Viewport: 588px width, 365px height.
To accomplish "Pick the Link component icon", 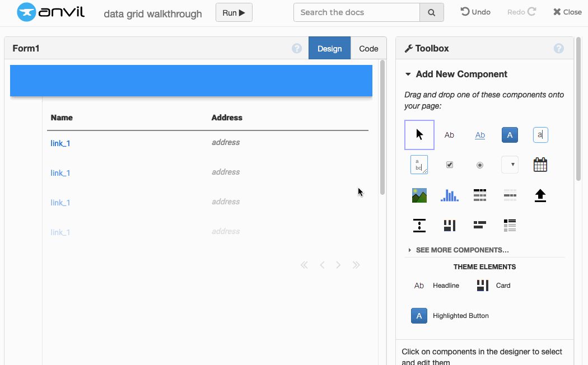I will tap(480, 135).
